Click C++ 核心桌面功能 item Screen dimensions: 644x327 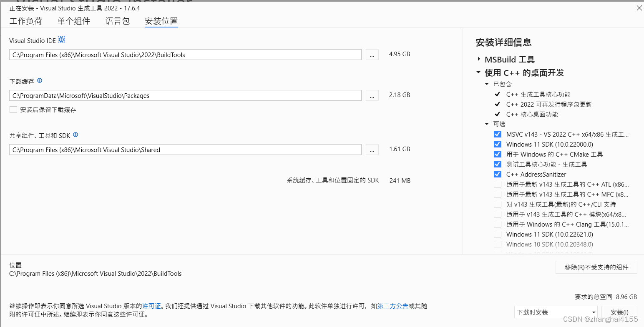(532, 115)
